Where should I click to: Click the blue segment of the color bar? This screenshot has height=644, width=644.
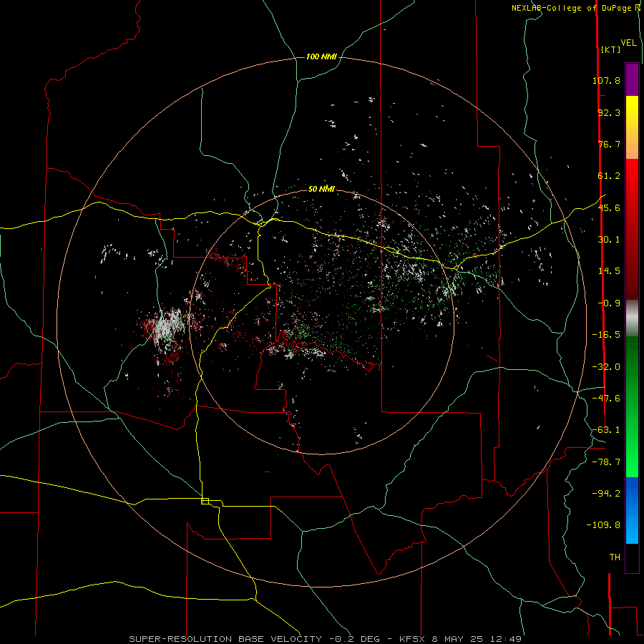pyautogui.click(x=632, y=510)
